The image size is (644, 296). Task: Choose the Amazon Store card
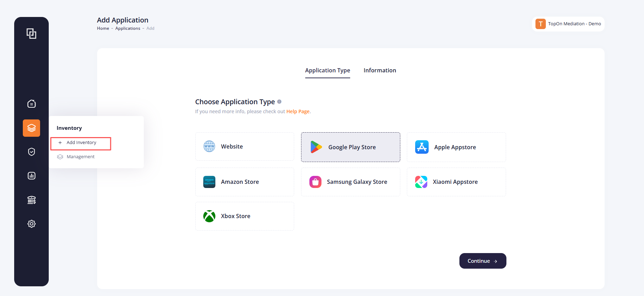[245, 182]
